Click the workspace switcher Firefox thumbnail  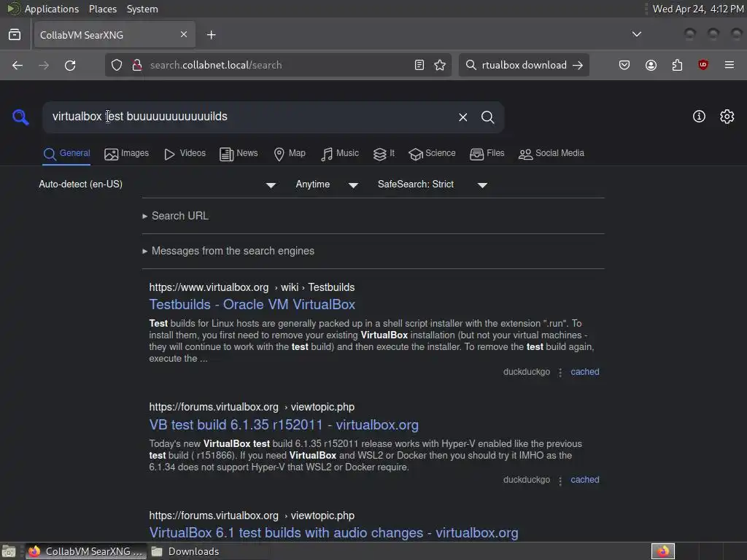point(663,551)
